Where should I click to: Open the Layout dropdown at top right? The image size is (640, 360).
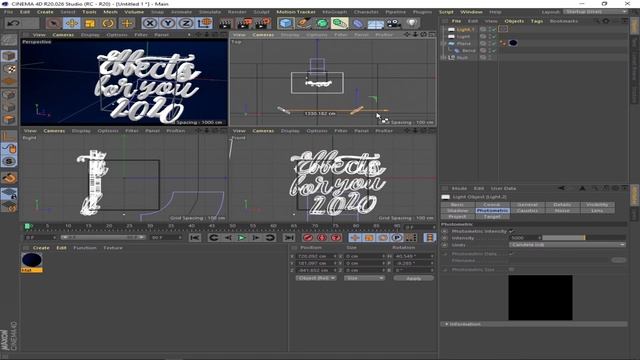596,12
